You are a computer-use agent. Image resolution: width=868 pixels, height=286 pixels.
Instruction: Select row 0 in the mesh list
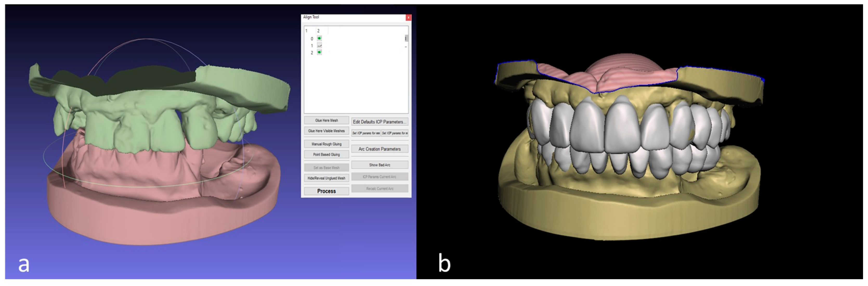pos(312,39)
